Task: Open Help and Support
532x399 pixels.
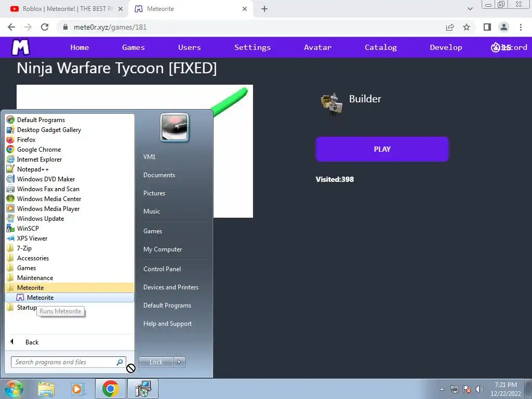Action: pos(167,324)
